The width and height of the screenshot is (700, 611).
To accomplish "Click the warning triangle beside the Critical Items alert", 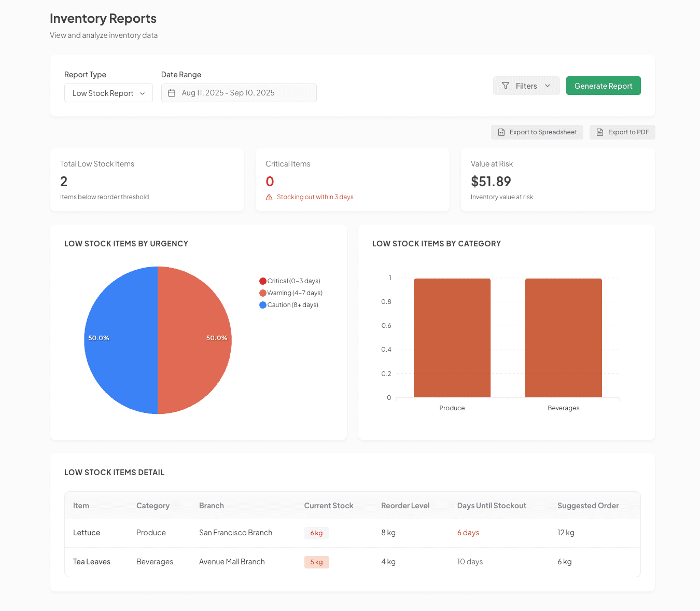I will coord(269,197).
